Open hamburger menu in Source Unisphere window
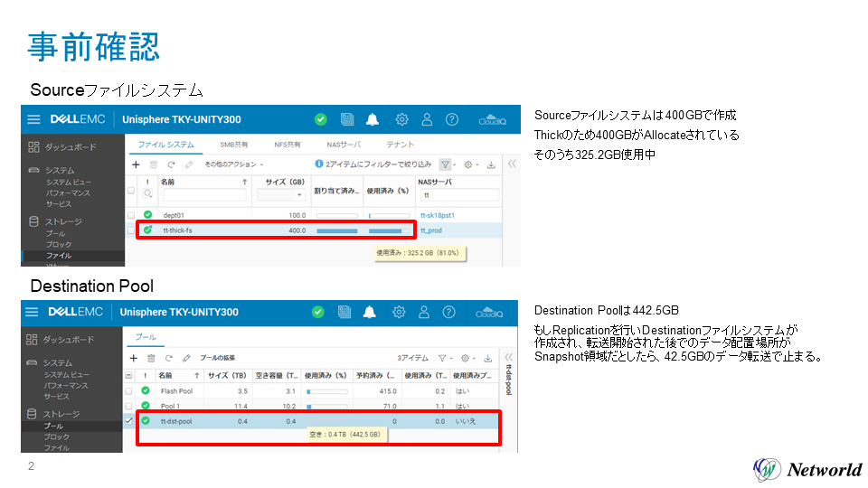This screenshot has height=488, width=868. pyautogui.click(x=33, y=119)
